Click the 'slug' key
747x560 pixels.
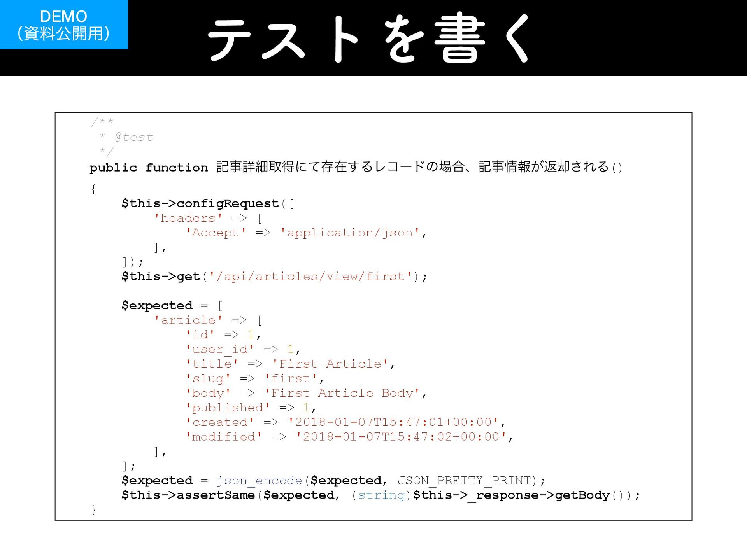pyautogui.click(x=208, y=378)
